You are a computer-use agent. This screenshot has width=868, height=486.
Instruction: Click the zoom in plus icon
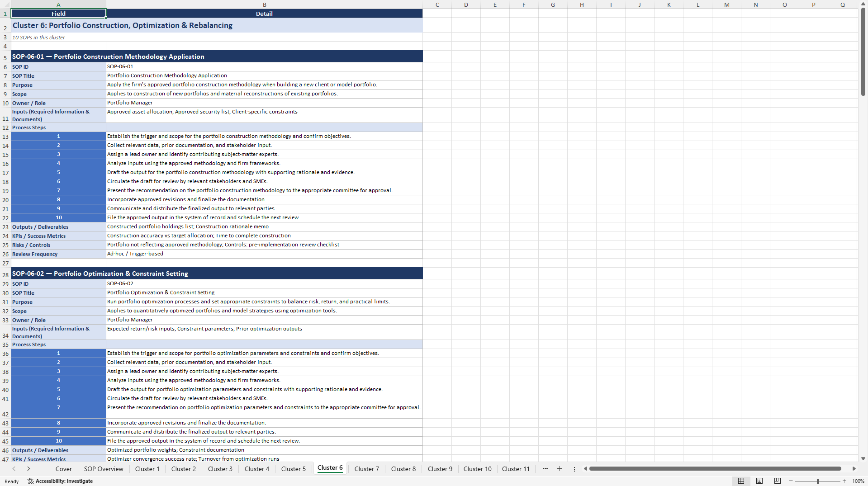[844, 481]
